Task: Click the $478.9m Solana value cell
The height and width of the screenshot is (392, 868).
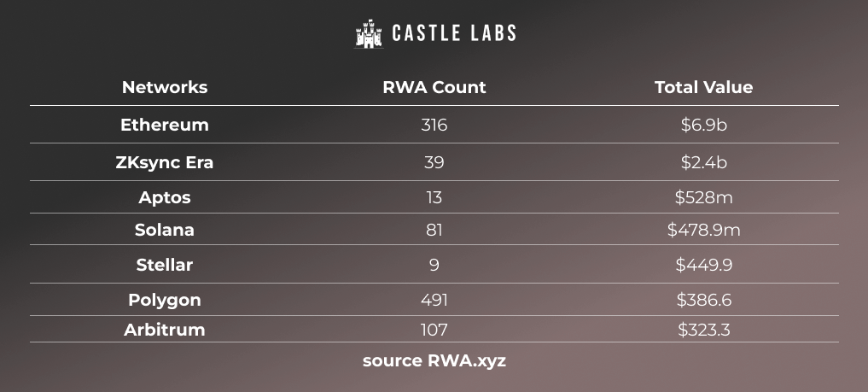Action: click(x=703, y=230)
